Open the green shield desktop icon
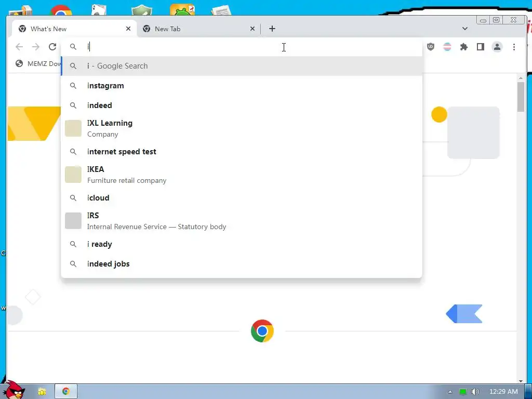The image size is (532, 399). [x=142, y=10]
